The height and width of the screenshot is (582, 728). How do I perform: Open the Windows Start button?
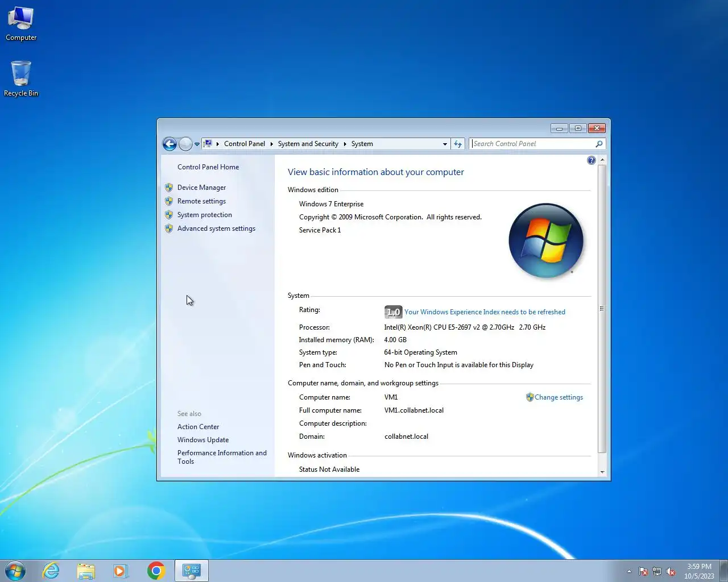coord(15,571)
